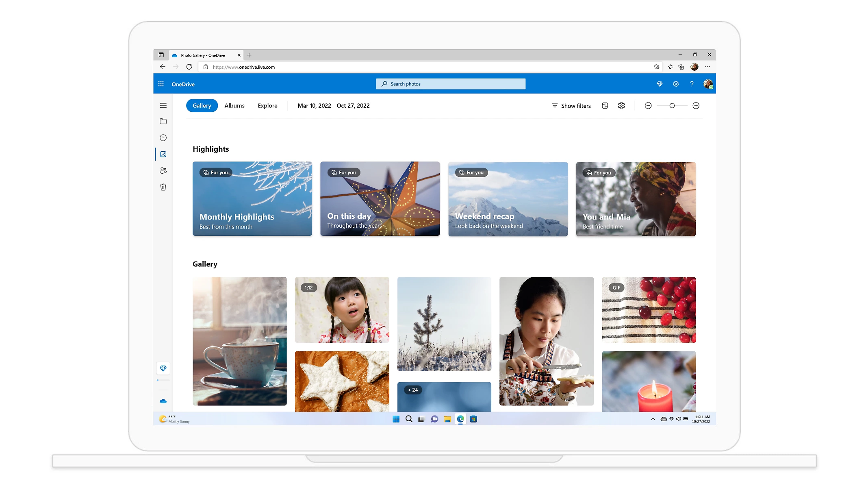Open My files folder in sidebar
The width and height of the screenshot is (868, 488).
click(163, 121)
